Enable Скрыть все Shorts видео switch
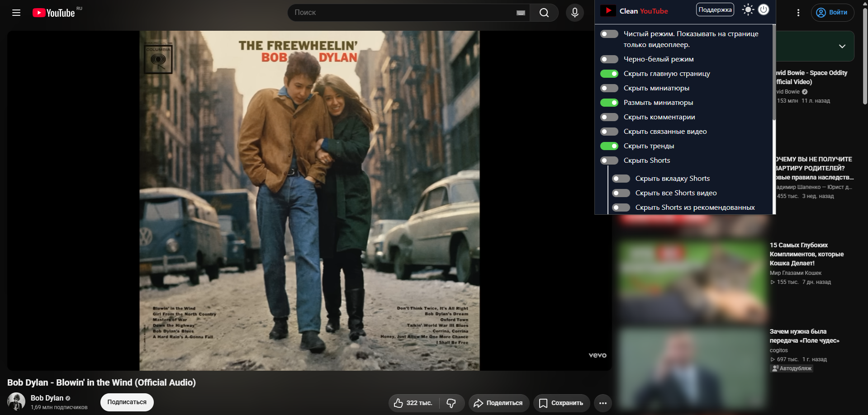The image size is (868, 415). [621, 193]
